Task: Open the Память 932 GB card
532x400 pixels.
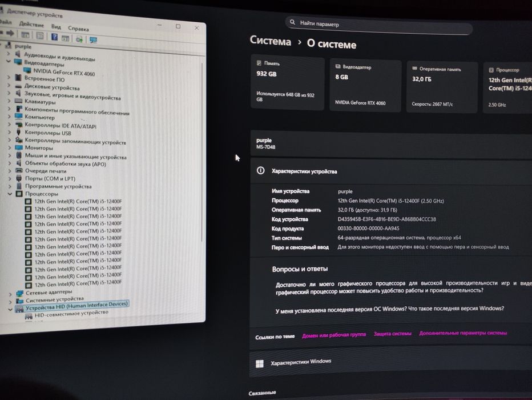Action: click(287, 82)
